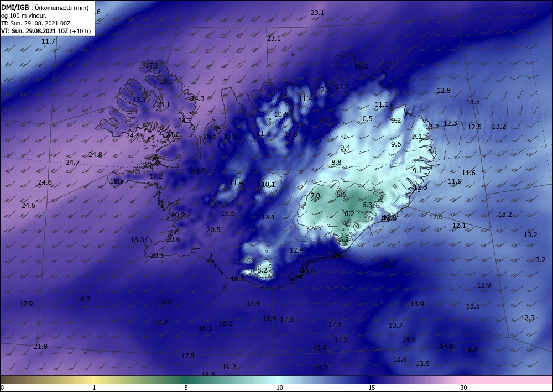The height and width of the screenshot is (392, 553).
Task: Click the 'IT: Sun. 29. 08. 2021 00Z' line
Action: (35, 23)
